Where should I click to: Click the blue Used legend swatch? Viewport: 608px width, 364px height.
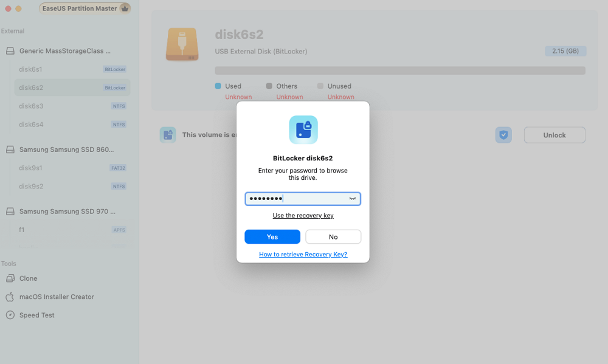coord(218,86)
